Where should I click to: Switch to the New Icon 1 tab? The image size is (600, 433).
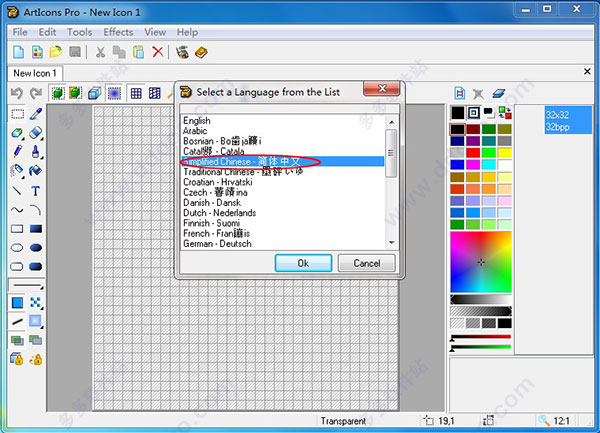coord(35,73)
